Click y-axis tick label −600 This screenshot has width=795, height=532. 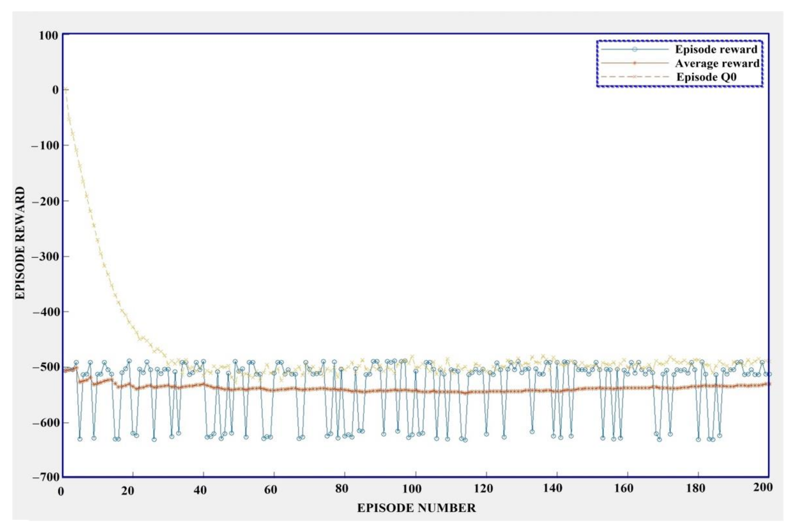[46, 423]
